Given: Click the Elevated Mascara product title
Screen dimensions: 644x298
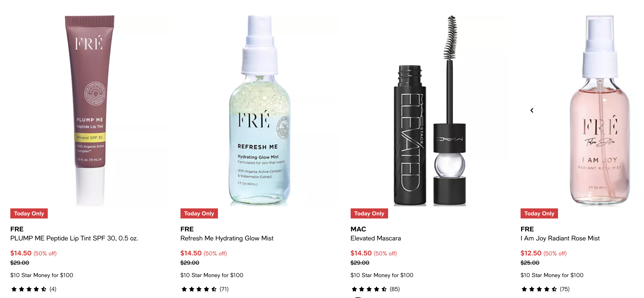Looking at the screenshot, I should click(x=376, y=238).
